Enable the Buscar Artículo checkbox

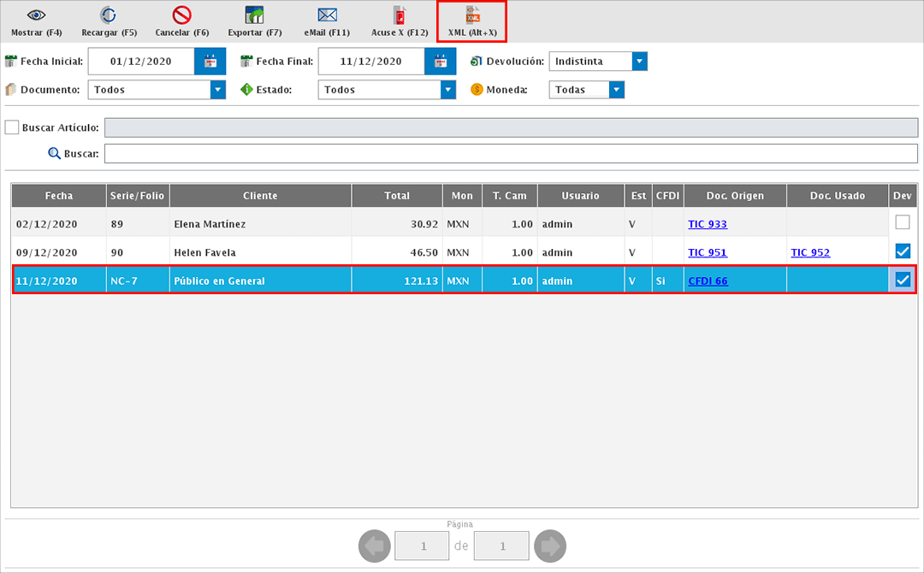[12, 127]
